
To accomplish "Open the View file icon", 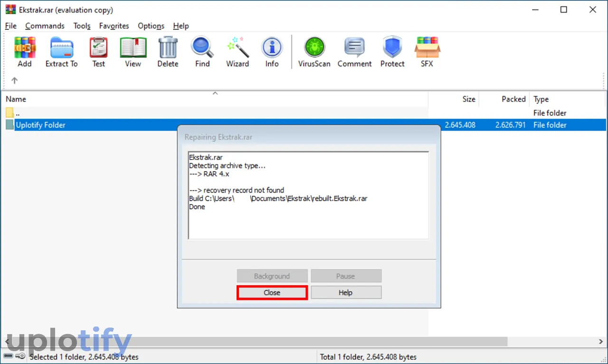I will [133, 47].
